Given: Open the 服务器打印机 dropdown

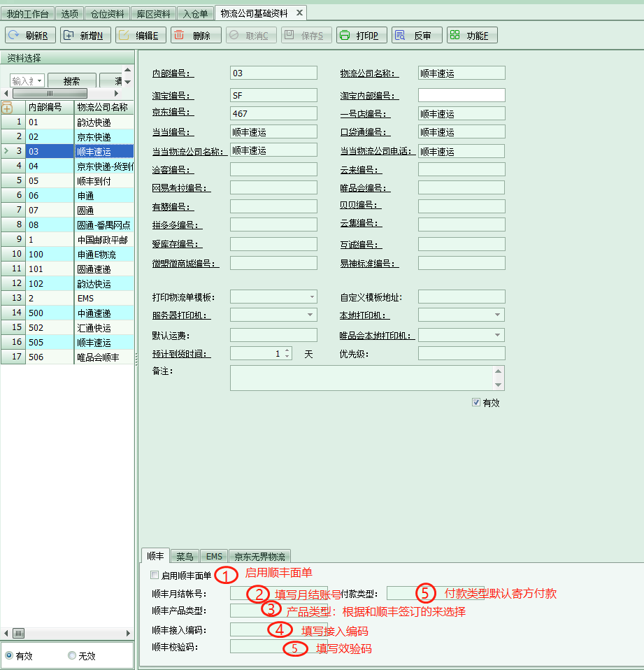Looking at the screenshot, I should coord(311,315).
